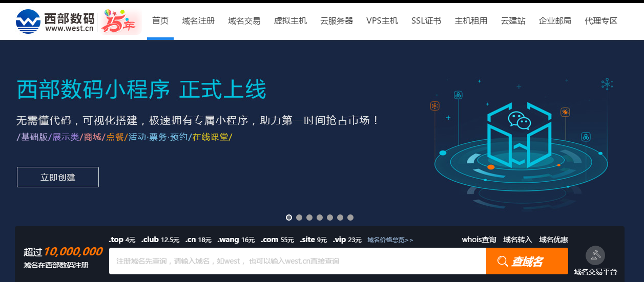Click the domain search input field
The width and height of the screenshot is (644, 282).
pos(297,262)
